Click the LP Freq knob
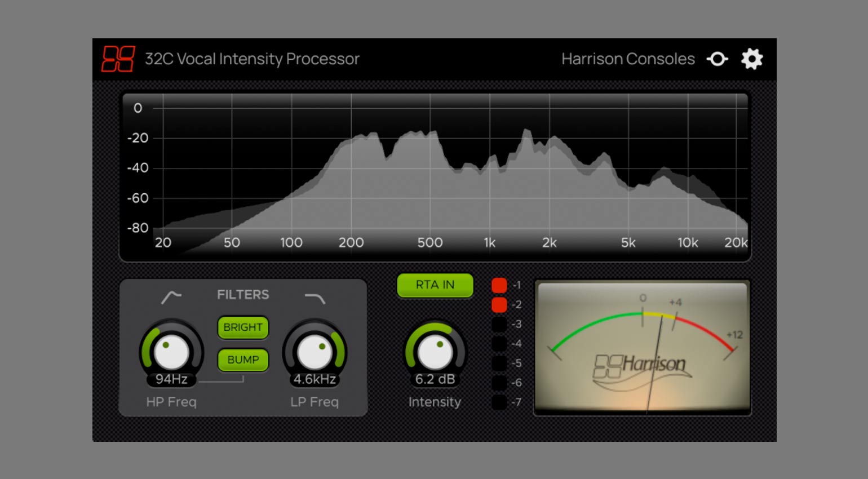Viewport: 868px width, 479px height. [315, 351]
